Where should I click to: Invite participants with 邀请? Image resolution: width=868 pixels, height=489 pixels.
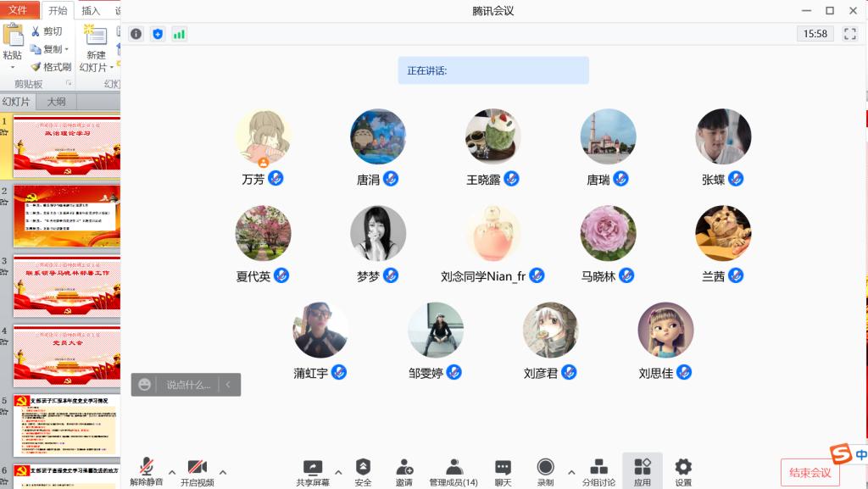404,472
